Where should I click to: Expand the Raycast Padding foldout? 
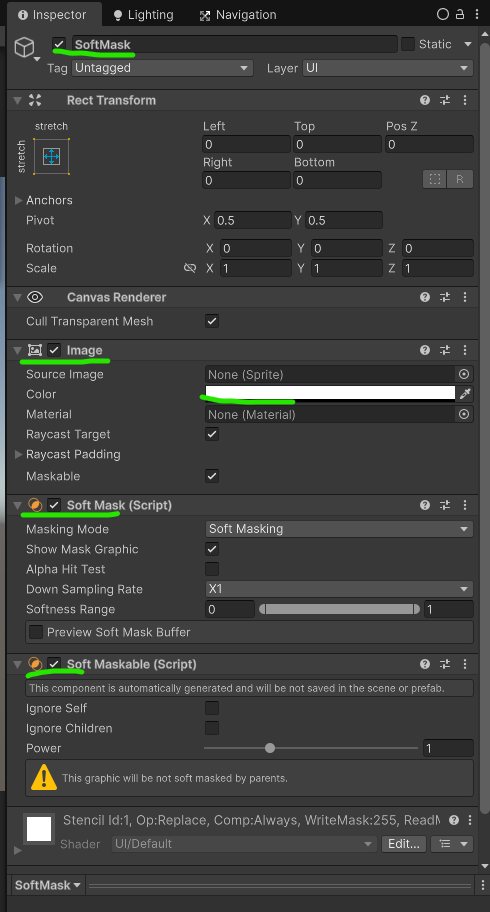coord(19,454)
